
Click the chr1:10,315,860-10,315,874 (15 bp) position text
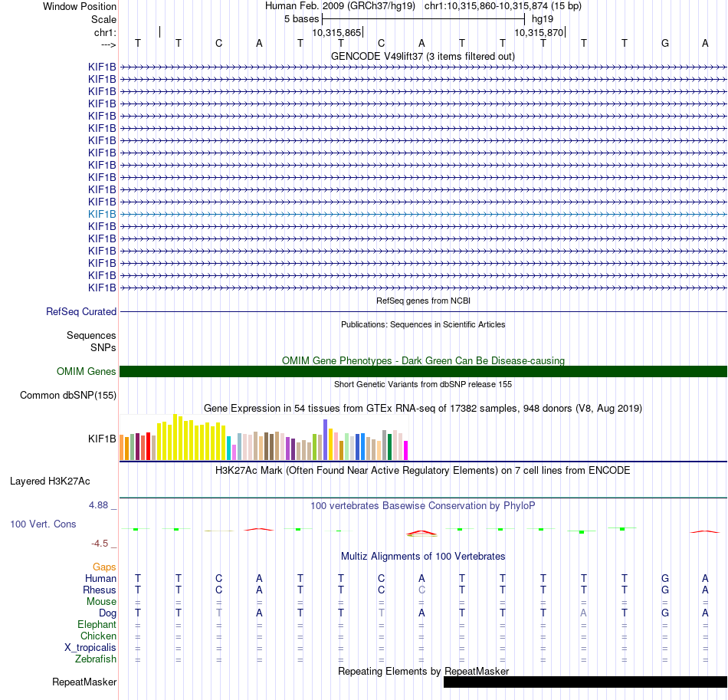503,6
